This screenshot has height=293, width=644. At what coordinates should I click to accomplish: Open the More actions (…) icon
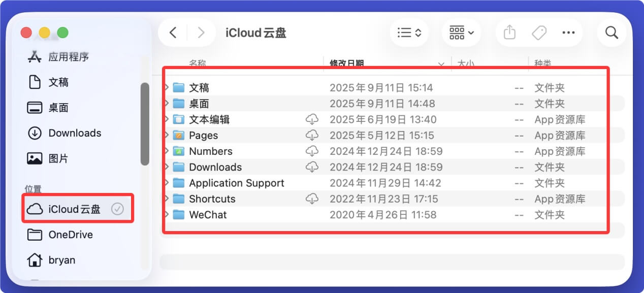pos(568,32)
